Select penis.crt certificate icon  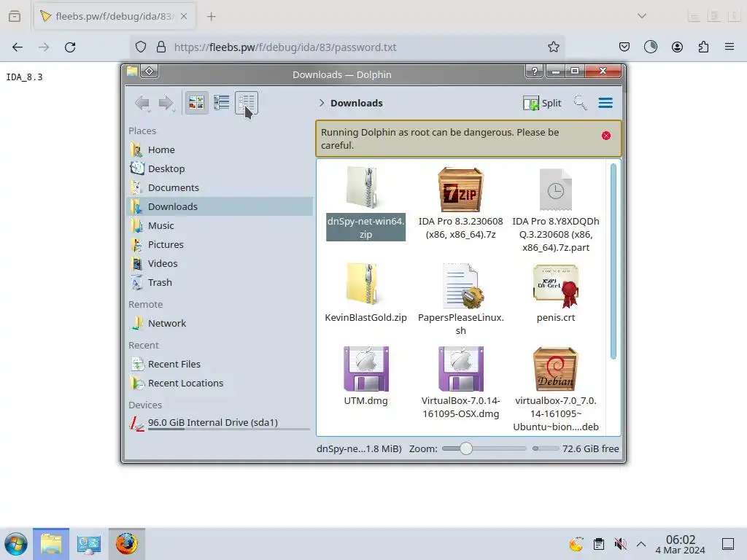555,286
